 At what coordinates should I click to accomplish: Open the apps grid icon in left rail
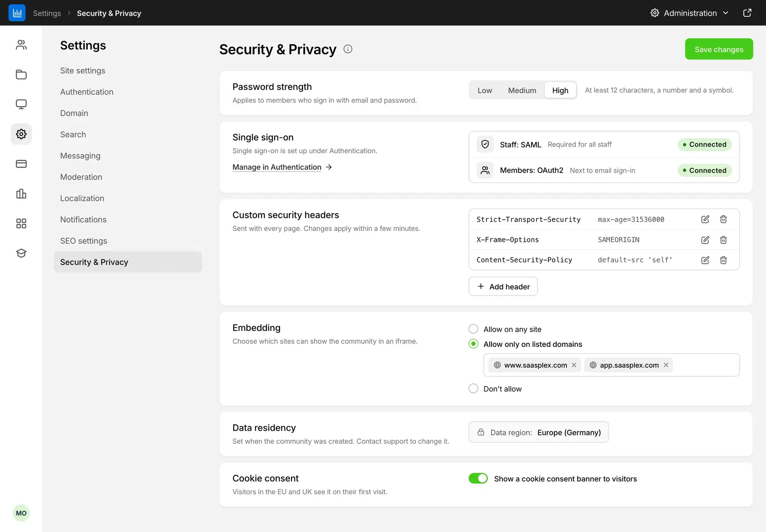(21, 223)
